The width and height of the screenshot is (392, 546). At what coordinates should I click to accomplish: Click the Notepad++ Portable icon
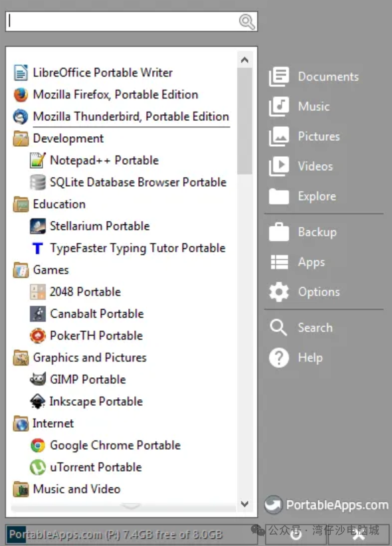click(x=38, y=161)
